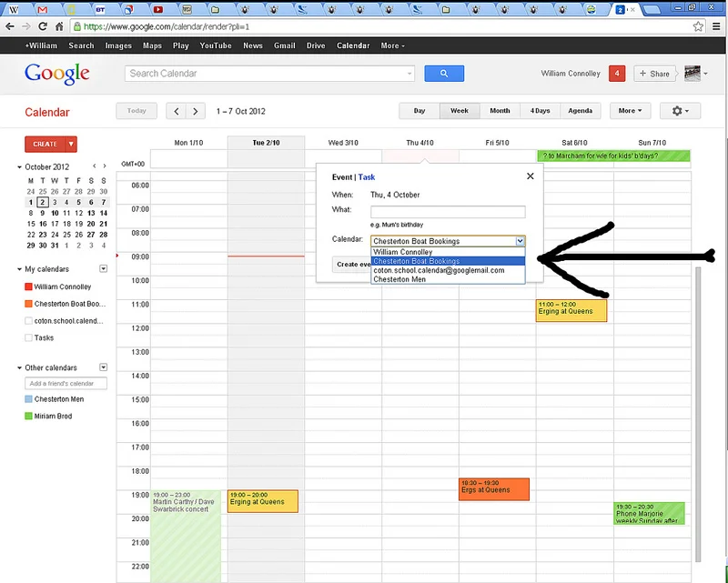Toggle William Connolley calendar visibility
The height and width of the screenshot is (583, 728).
coord(28,286)
